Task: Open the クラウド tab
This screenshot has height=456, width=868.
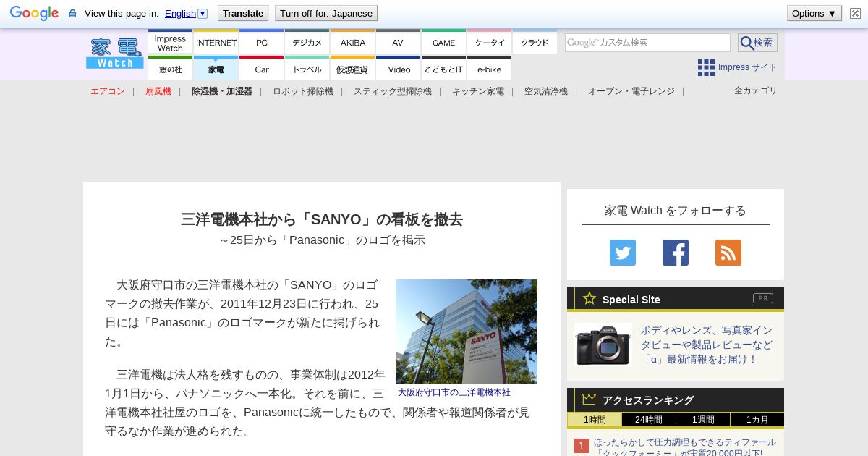Action: (x=535, y=42)
